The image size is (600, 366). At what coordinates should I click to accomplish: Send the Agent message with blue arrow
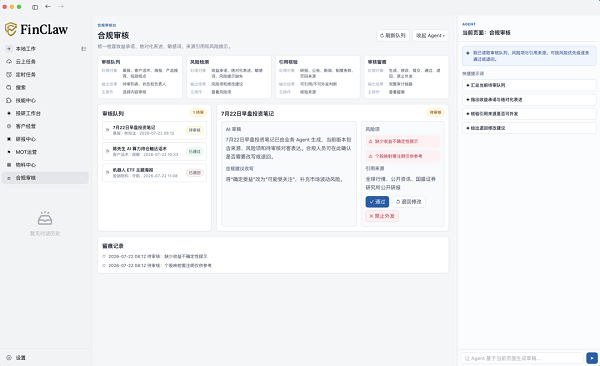pos(592,358)
